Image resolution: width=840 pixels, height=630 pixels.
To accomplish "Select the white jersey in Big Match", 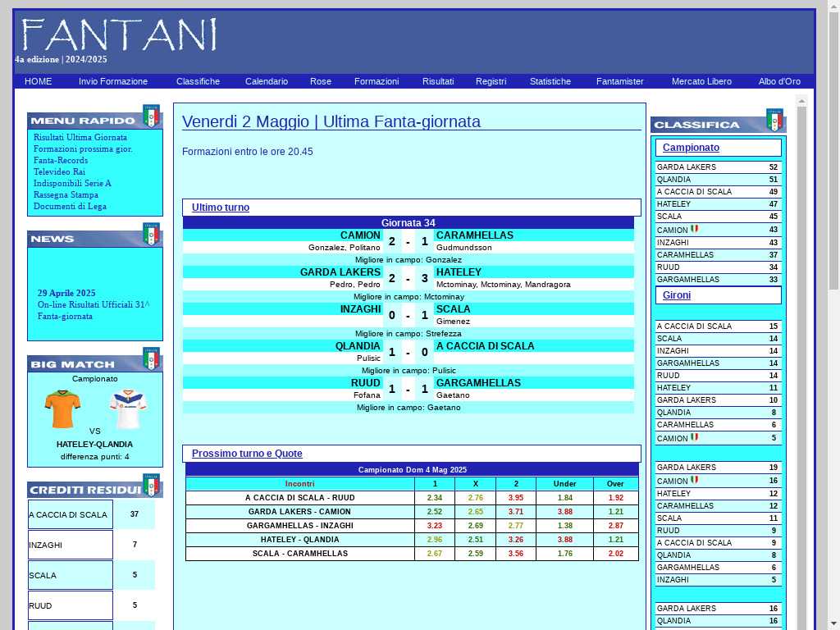I will point(128,410).
